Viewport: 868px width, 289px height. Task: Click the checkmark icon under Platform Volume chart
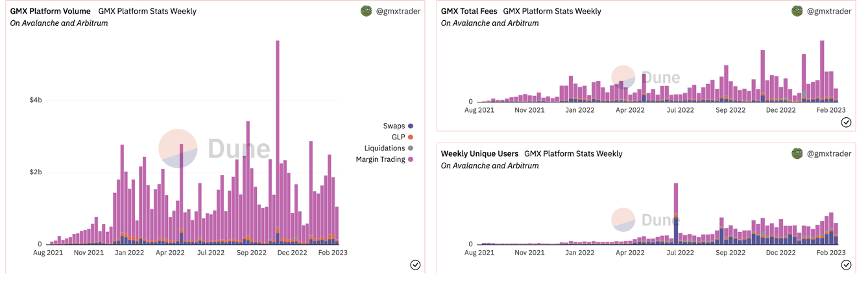click(x=415, y=264)
